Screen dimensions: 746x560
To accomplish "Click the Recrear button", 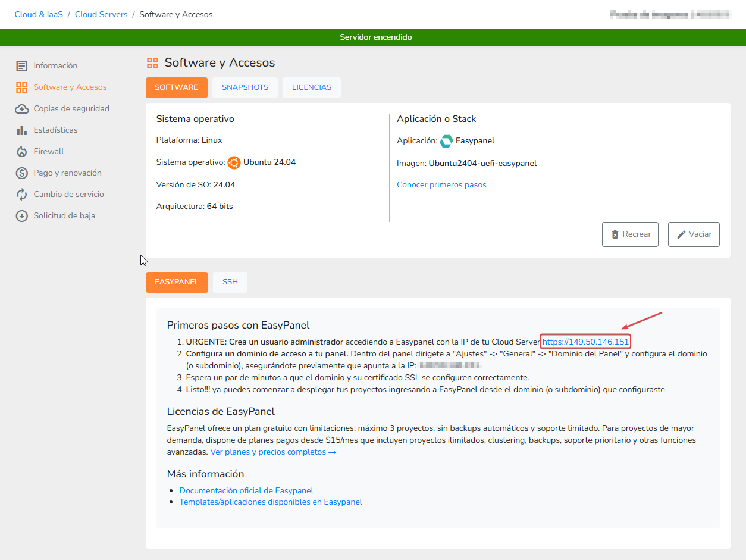I will (x=630, y=234).
